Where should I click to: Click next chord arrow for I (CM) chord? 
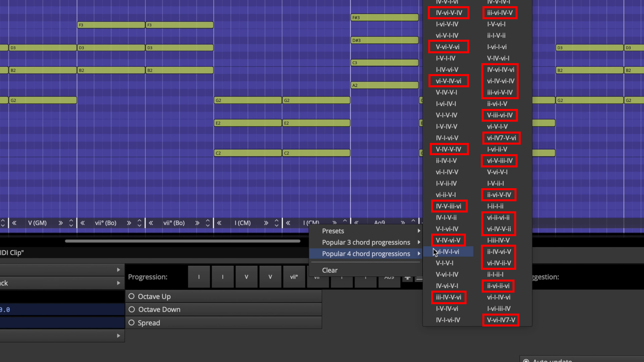[266, 223]
